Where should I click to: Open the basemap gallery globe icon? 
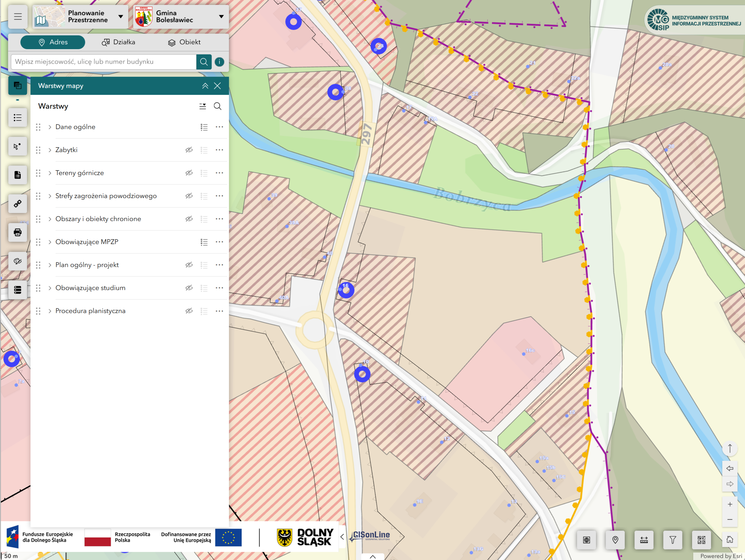[586, 540]
